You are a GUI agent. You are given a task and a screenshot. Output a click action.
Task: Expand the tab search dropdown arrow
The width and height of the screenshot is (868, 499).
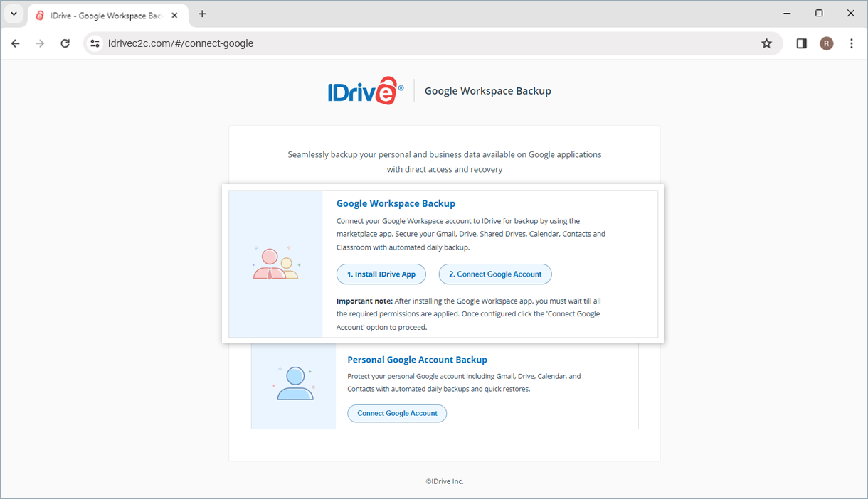point(14,14)
